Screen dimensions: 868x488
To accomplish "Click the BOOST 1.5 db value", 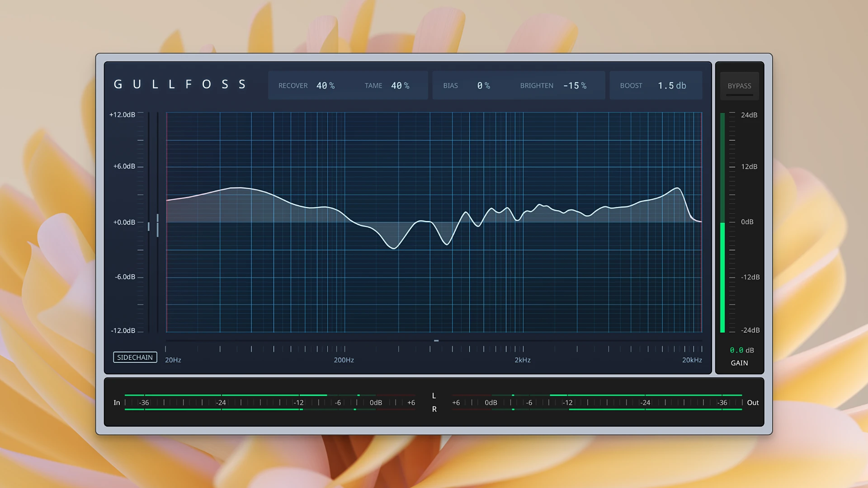I will point(672,86).
